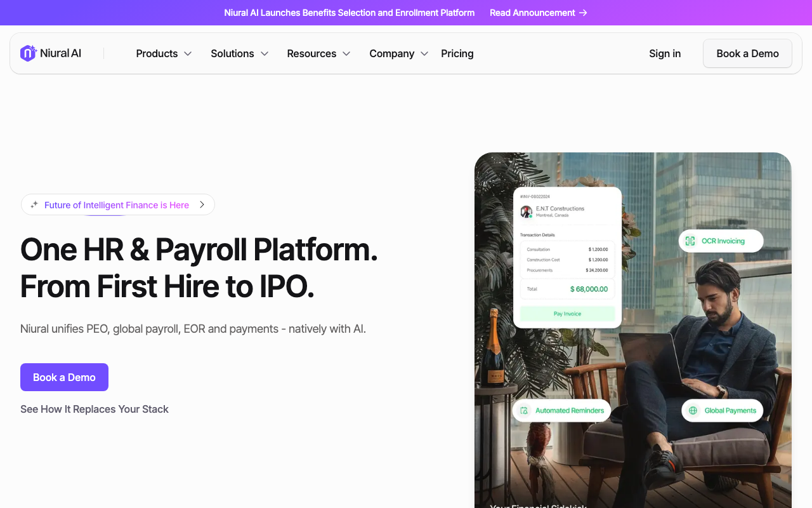Go to the Pricing menu item

coord(457,53)
